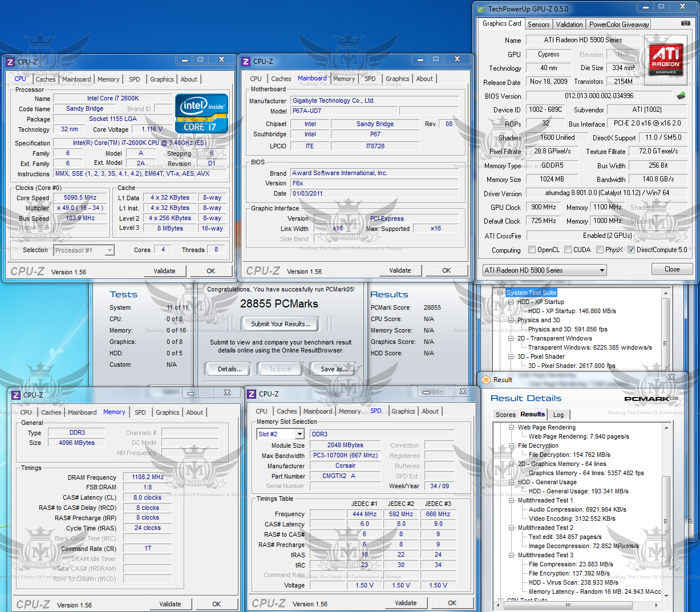Click Validate in CPU-Z Memory window
Image resolution: width=700 pixels, height=612 pixels.
click(170, 604)
